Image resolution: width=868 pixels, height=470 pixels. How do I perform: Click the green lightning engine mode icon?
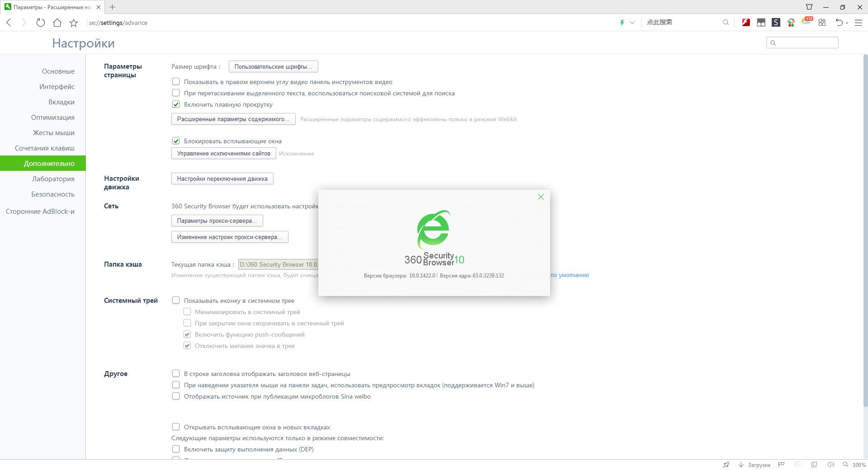pyautogui.click(x=622, y=23)
